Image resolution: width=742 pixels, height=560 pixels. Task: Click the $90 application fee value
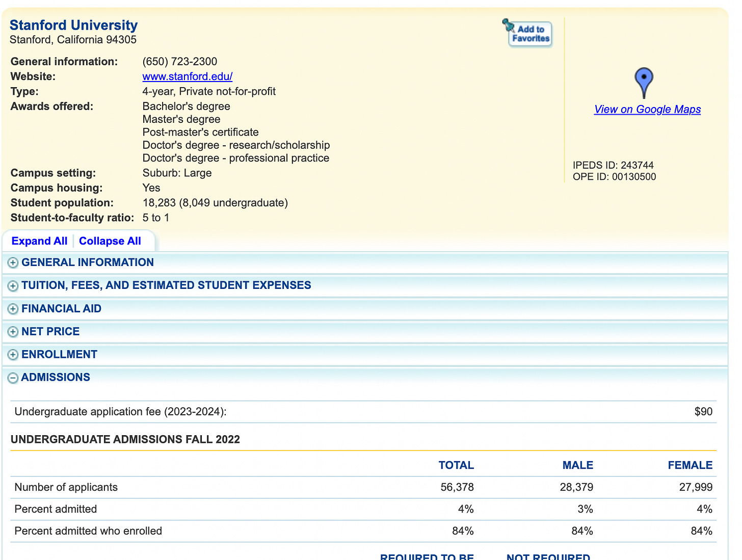pos(703,412)
